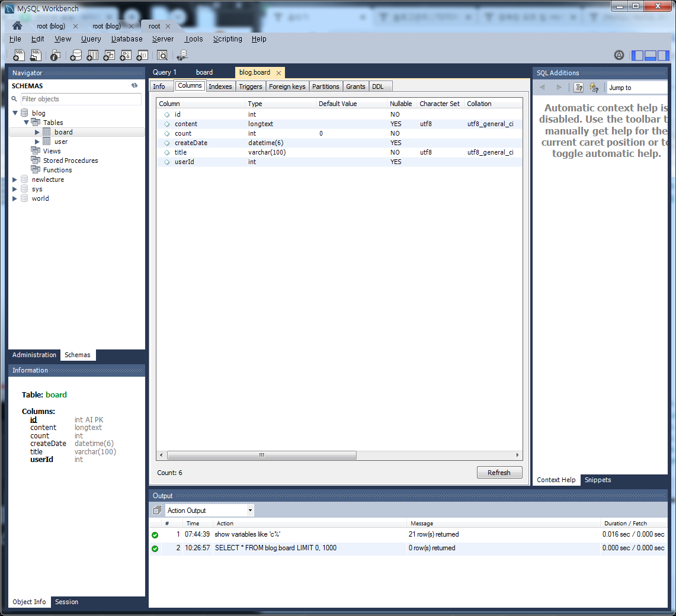Create a new stored procedure toolbar icon
This screenshot has width=676, height=616.
[126, 55]
